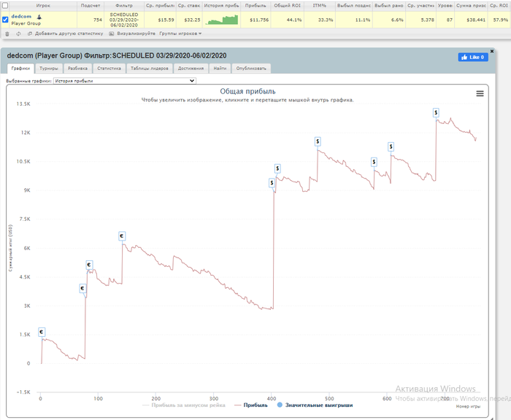Click the first euro win marker near game 0
This screenshot has height=420, width=511.
42,332
